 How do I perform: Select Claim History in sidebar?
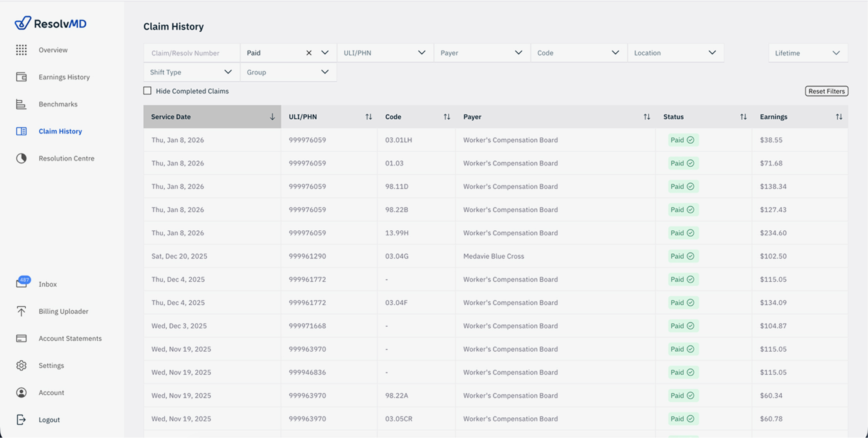tap(60, 131)
